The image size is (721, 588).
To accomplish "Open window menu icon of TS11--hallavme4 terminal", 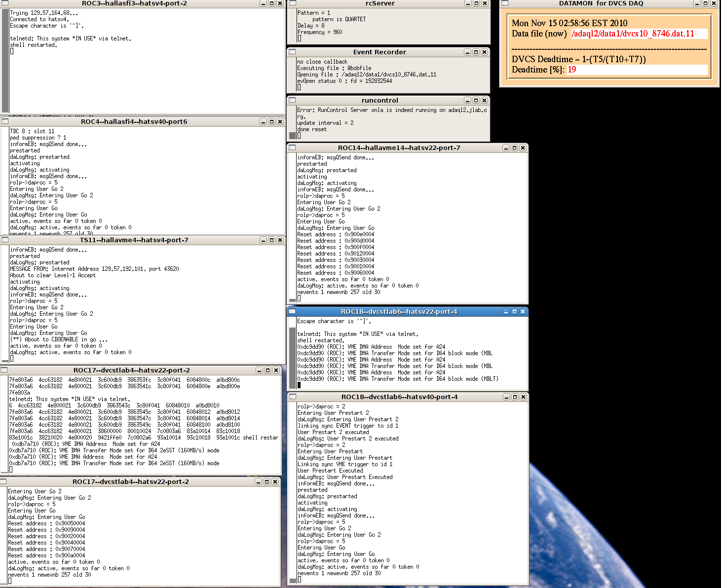I will tap(5, 240).
